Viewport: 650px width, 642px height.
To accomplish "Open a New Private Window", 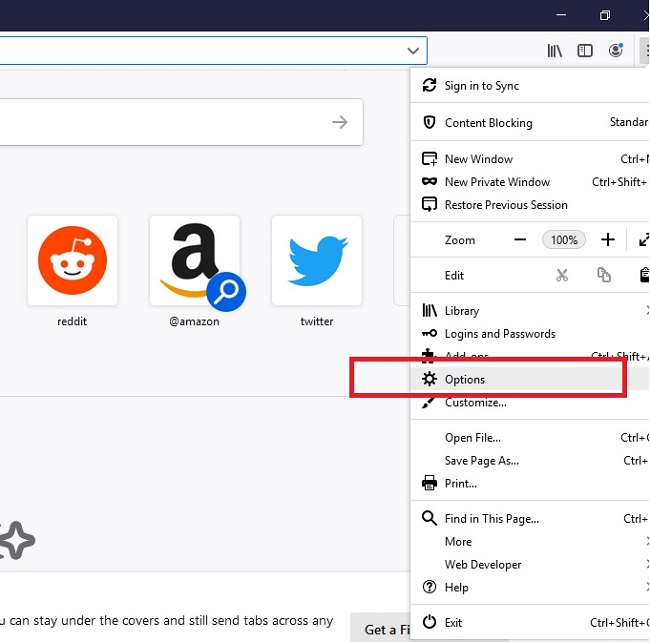I will (x=497, y=182).
